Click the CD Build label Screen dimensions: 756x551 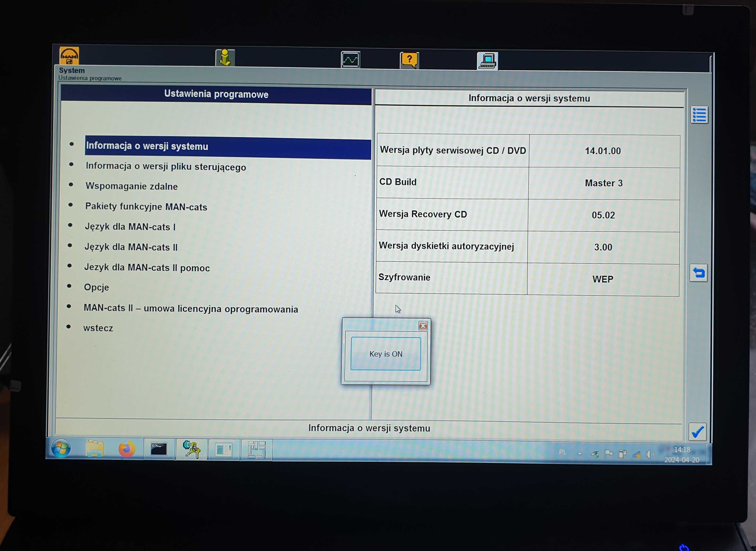[398, 182]
